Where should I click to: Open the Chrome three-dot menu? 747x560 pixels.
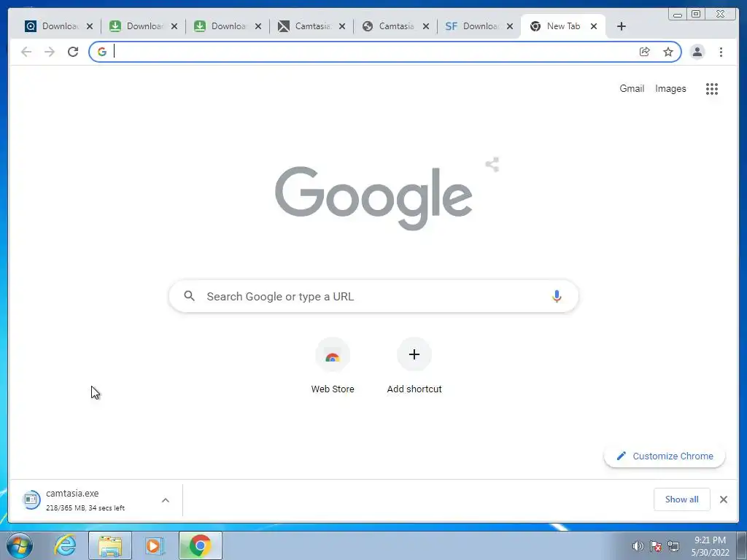(721, 52)
